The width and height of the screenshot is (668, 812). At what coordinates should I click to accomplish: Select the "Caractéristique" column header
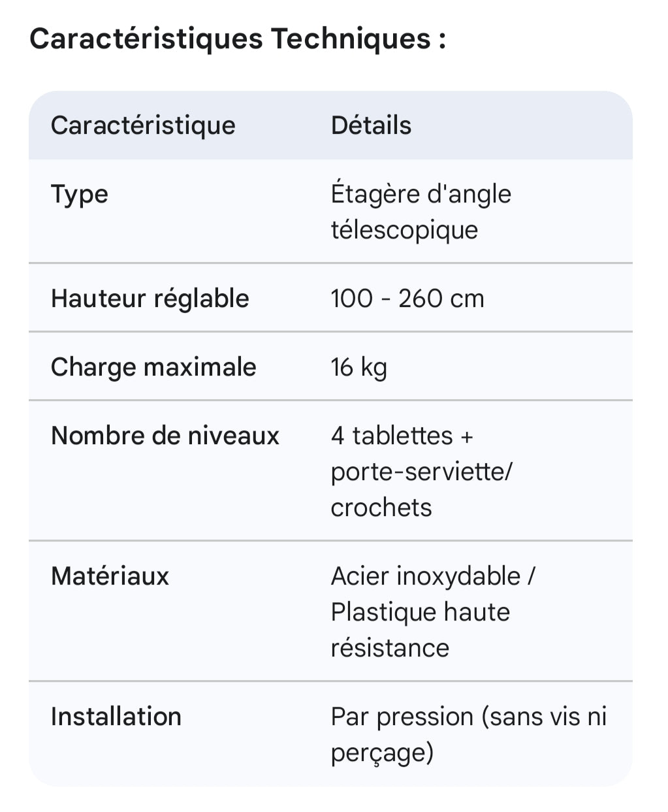143,125
